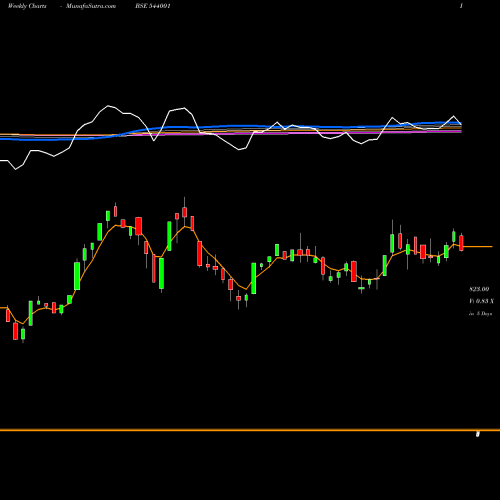The height and width of the screenshot is (500, 500).
Task: Click the "Weekly Charts" title text
Action: (x=27, y=6)
